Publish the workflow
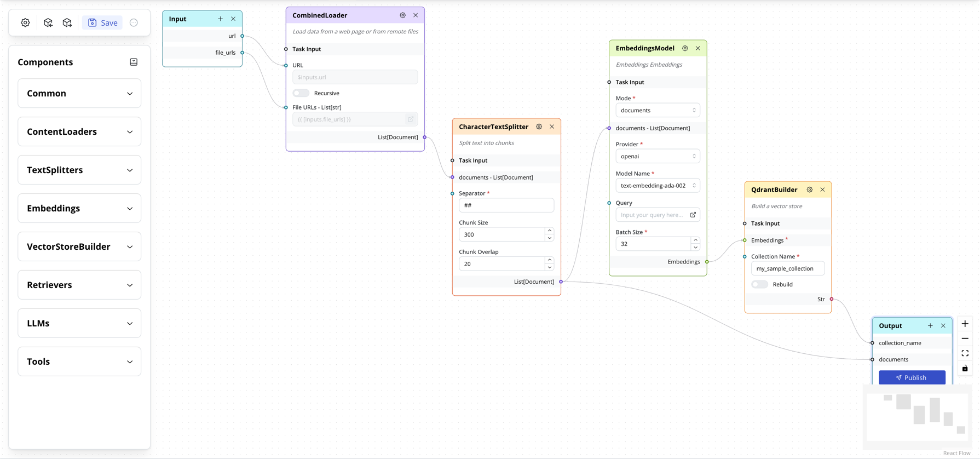980x459 pixels. click(x=912, y=377)
